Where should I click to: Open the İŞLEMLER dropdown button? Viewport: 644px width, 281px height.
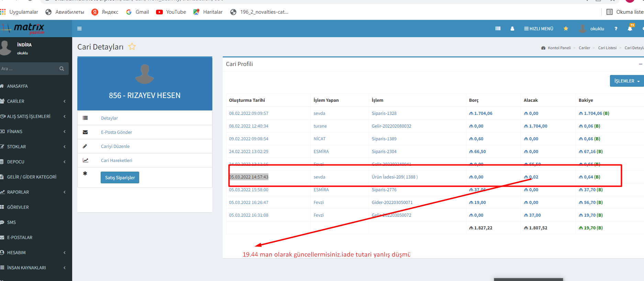click(626, 81)
